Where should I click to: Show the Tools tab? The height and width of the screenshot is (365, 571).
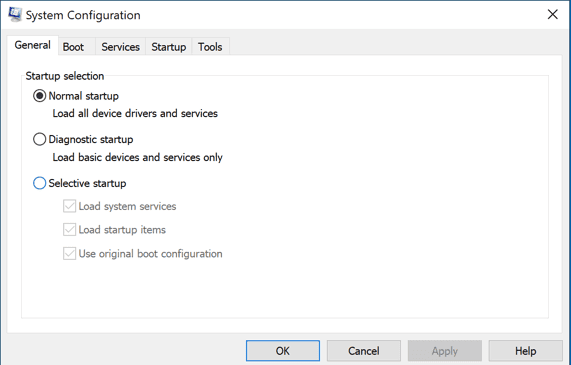point(210,47)
